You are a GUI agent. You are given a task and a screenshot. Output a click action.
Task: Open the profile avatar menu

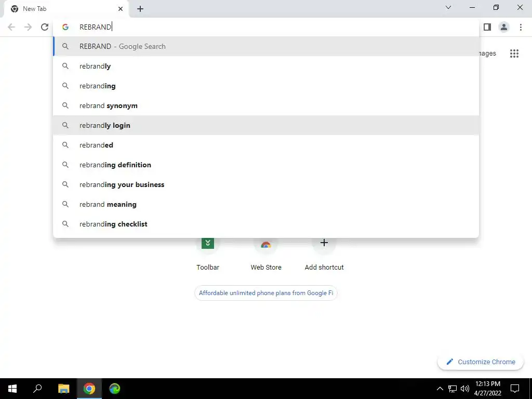(x=504, y=27)
